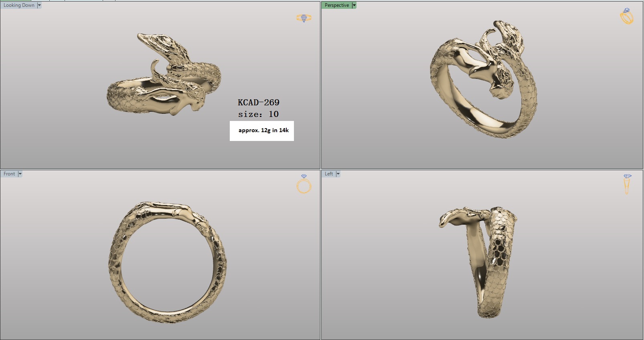This screenshot has height=340, width=644.
Task: Select the "size: 10" text annotation
Action: 258,115
